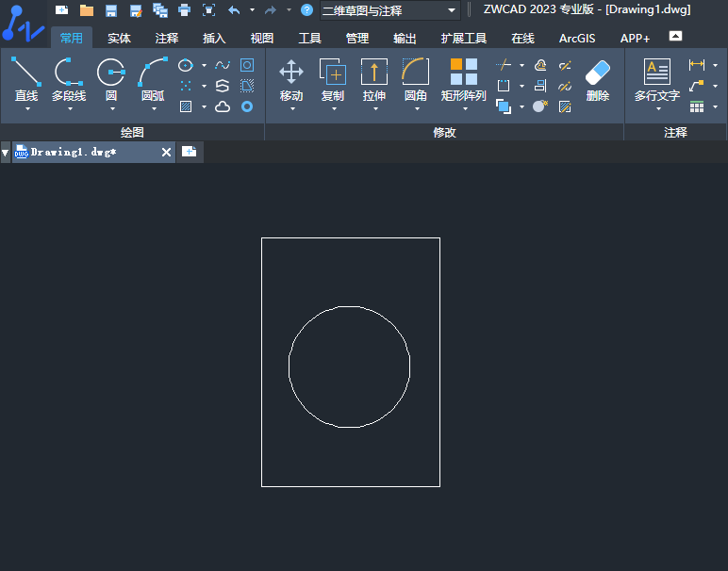
Task: Open a file with the folder icon
Action: pyautogui.click(x=87, y=10)
